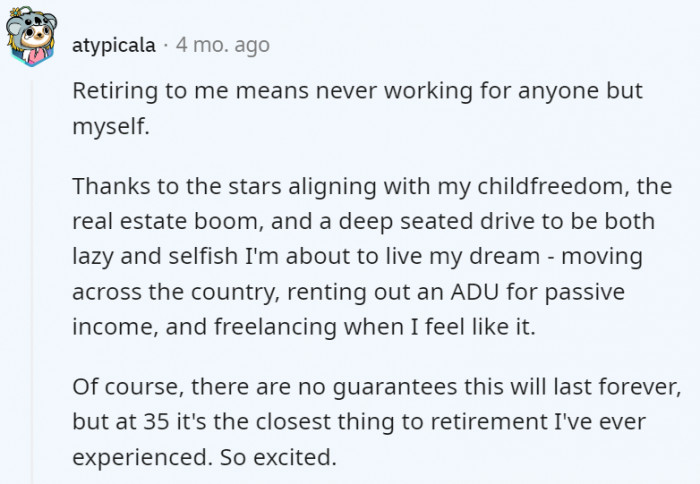Click the closing sentence "So excited."
Image resolution: width=700 pixels, height=484 pixels.
278,458
